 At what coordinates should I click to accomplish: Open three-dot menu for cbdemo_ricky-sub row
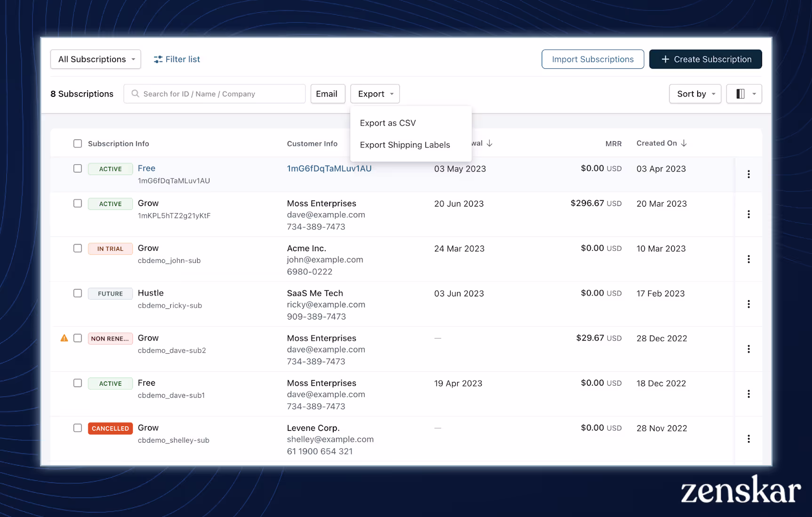(x=748, y=304)
